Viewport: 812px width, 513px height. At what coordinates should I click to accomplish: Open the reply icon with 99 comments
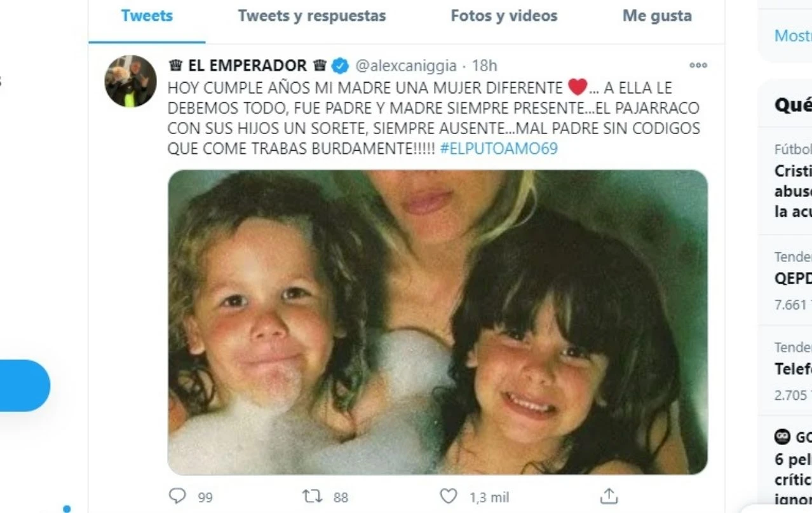click(177, 496)
